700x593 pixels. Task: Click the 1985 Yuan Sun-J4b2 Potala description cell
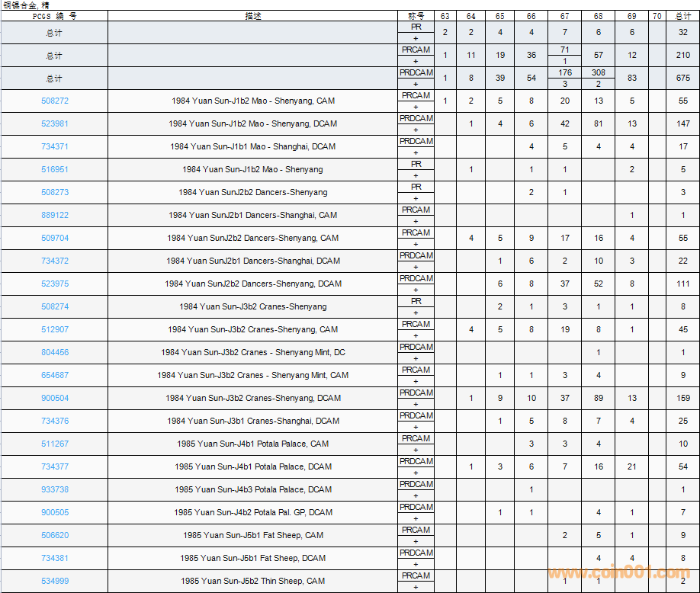coord(252,512)
